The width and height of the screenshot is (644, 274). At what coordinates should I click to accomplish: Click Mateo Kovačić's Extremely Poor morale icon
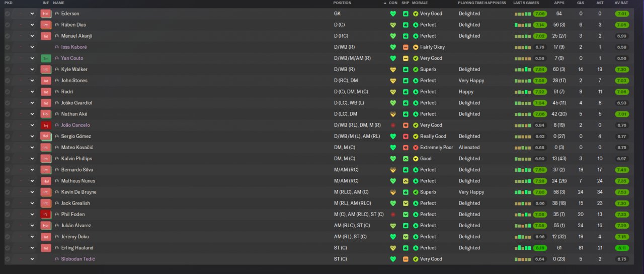click(416, 148)
